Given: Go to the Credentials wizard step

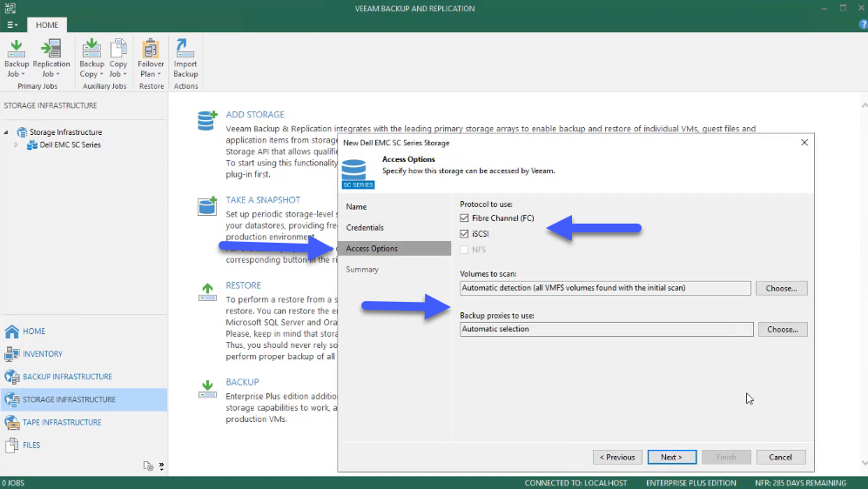Looking at the screenshot, I should point(365,228).
